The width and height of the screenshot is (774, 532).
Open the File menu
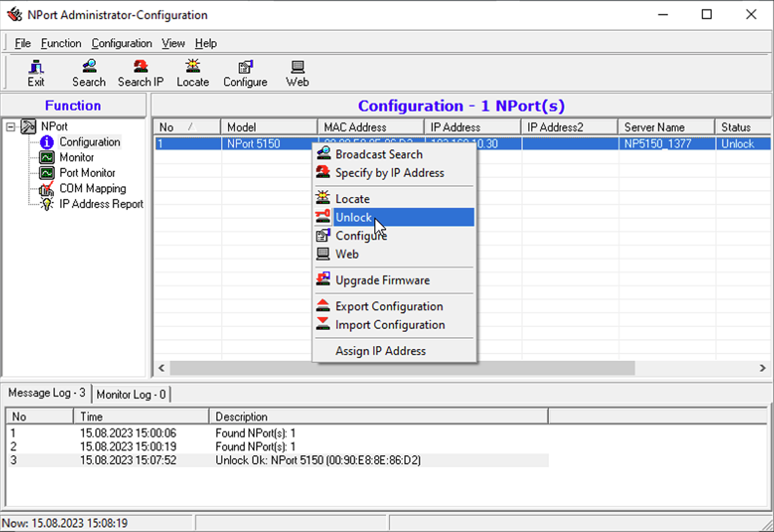click(x=23, y=43)
